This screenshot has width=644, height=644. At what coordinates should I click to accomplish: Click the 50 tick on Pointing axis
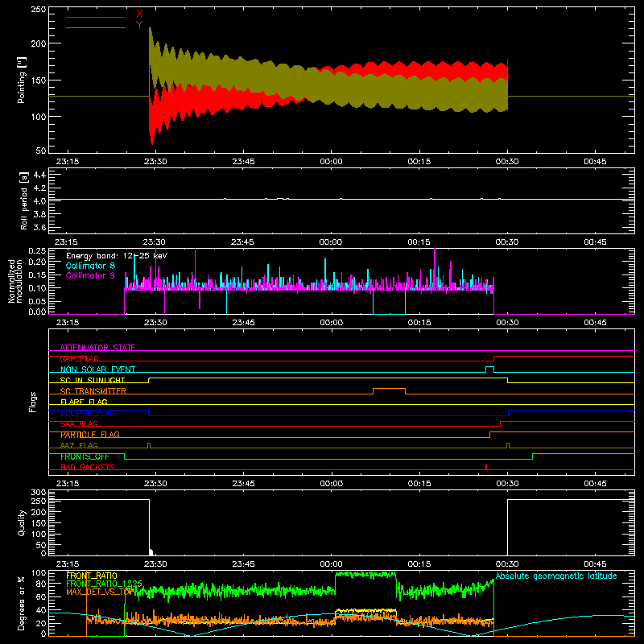[41, 151]
